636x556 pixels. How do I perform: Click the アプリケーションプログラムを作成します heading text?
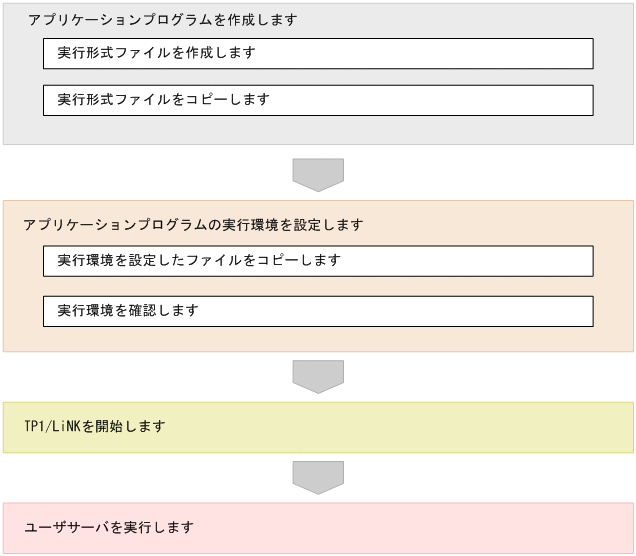162,20
